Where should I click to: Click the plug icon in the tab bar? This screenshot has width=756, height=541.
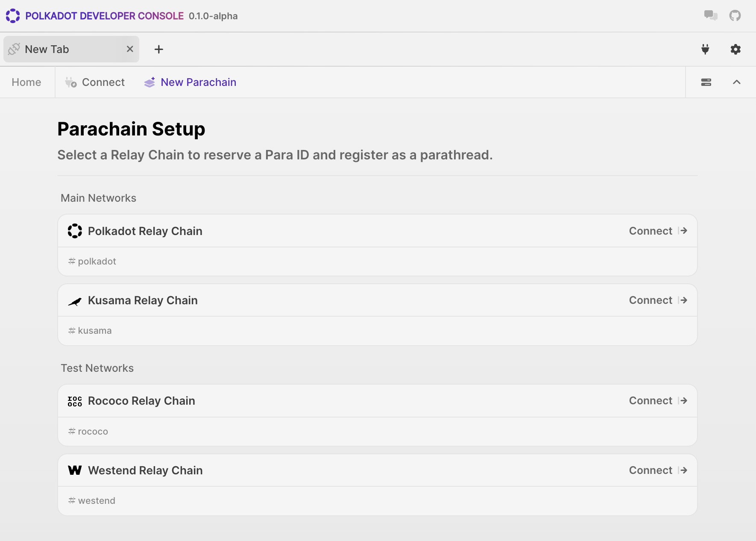pyautogui.click(x=706, y=49)
